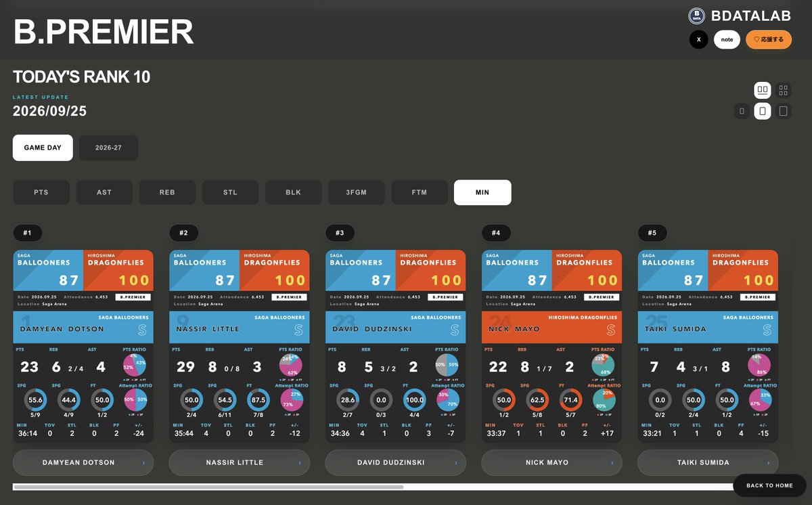Open the NICK MAYO player button
Screen dimensions: 812x505
551,462
